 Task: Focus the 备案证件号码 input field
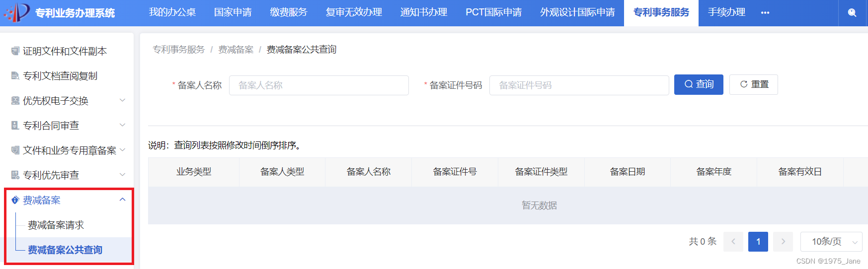pyautogui.click(x=579, y=85)
